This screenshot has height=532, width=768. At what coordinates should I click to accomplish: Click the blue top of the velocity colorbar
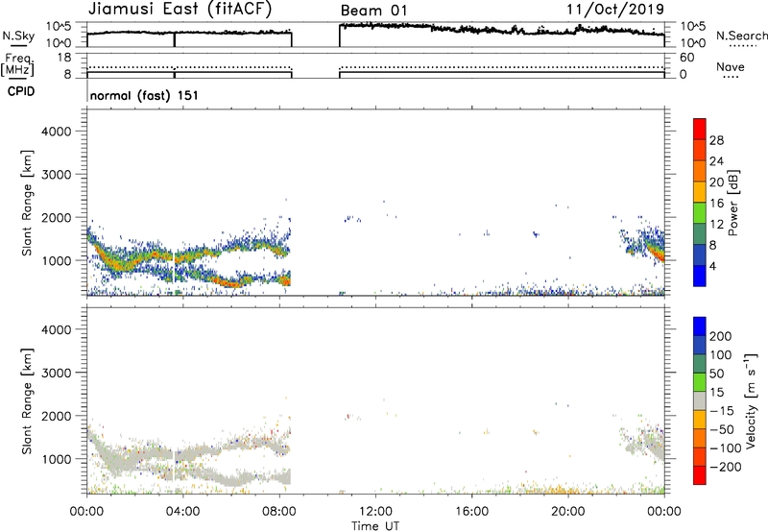pos(700,326)
